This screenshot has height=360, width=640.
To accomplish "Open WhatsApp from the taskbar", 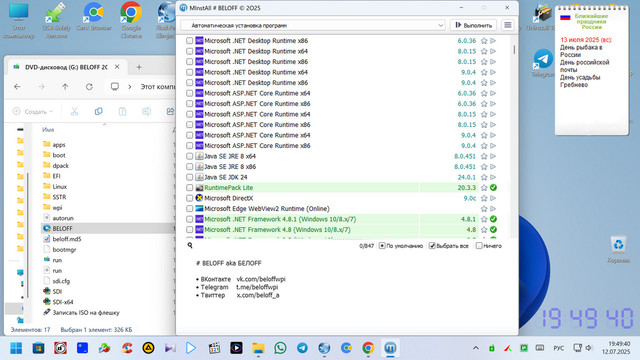I will click(x=280, y=348).
